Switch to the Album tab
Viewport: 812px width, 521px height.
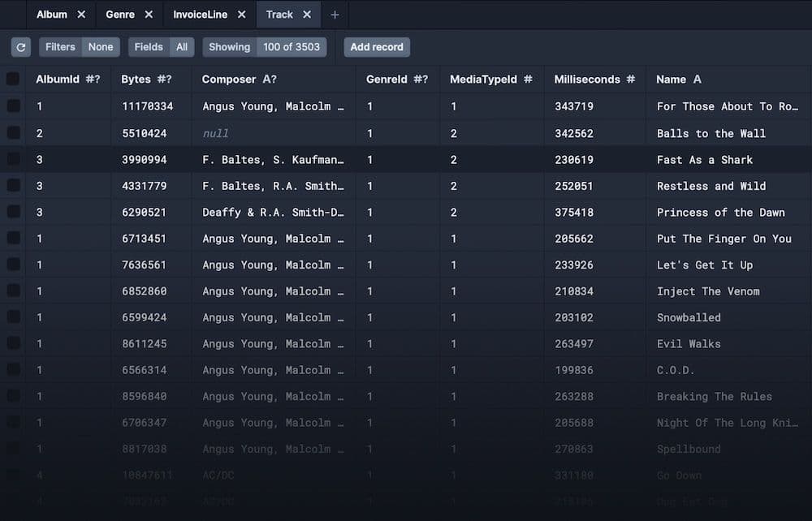click(52, 15)
